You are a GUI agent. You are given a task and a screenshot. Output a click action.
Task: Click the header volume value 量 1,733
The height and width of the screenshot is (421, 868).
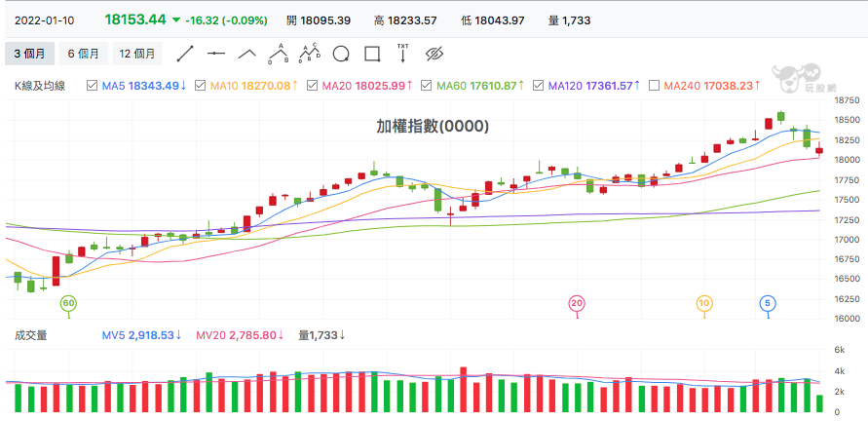coord(569,21)
